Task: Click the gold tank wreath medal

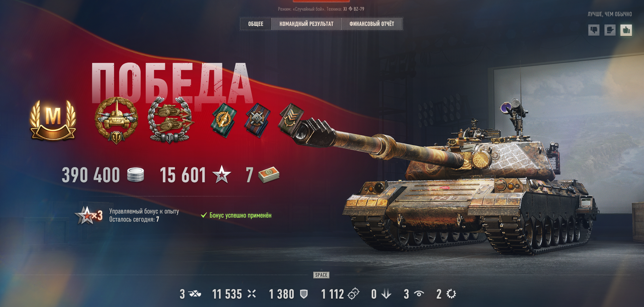Action: 116,120
